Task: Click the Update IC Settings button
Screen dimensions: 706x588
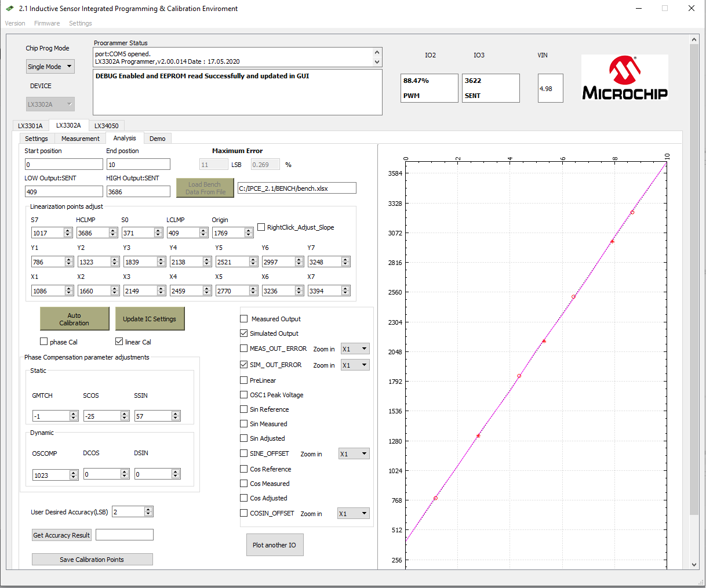Action: (150, 319)
